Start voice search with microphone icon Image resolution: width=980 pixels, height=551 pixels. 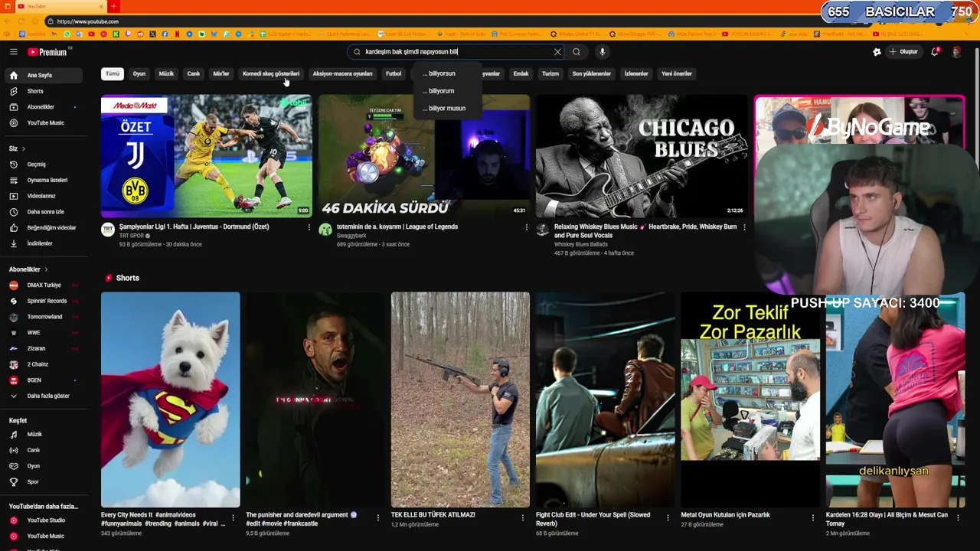(x=603, y=52)
